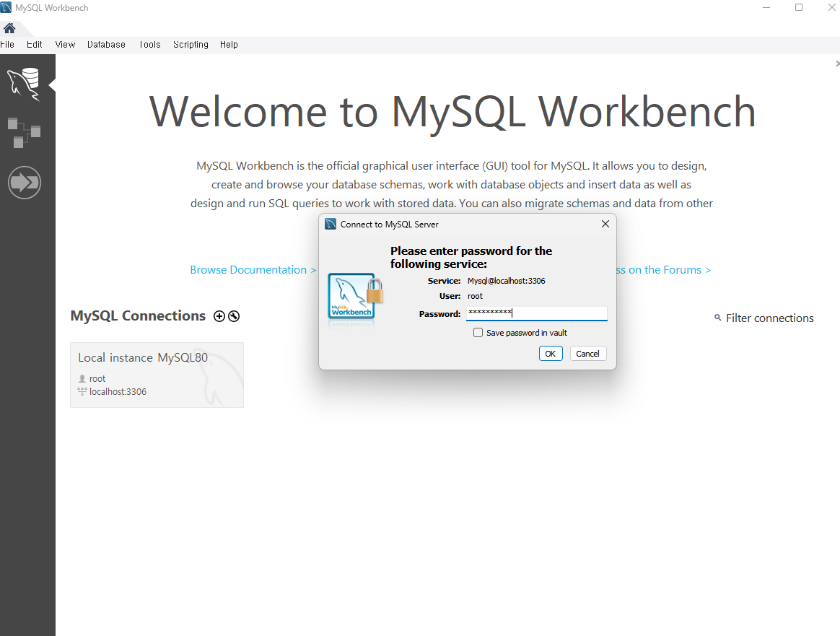Image resolution: width=840 pixels, height=636 pixels.
Task: Click the MySQL Workbench title bar icon
Action: click(6, 7)
